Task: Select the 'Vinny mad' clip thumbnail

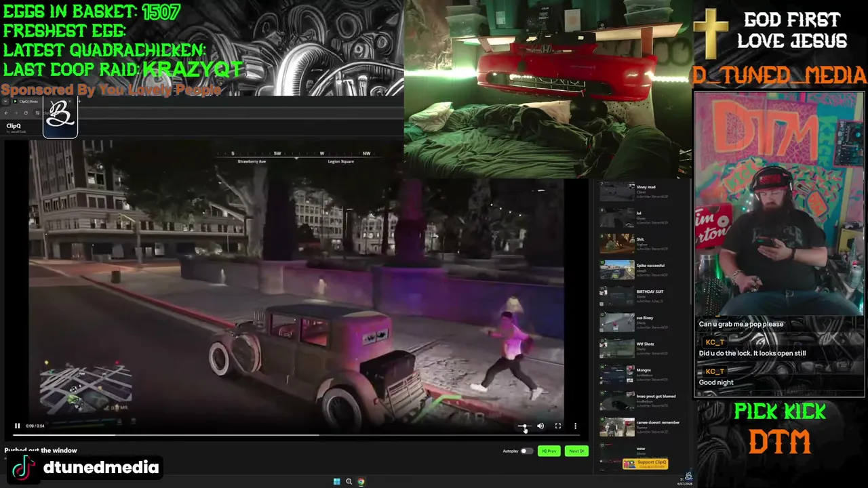Action: click(x=617, y=191)
